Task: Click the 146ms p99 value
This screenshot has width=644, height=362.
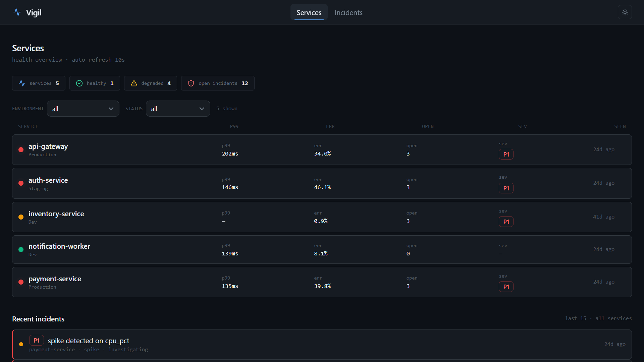Action: [x=230, y=187]
